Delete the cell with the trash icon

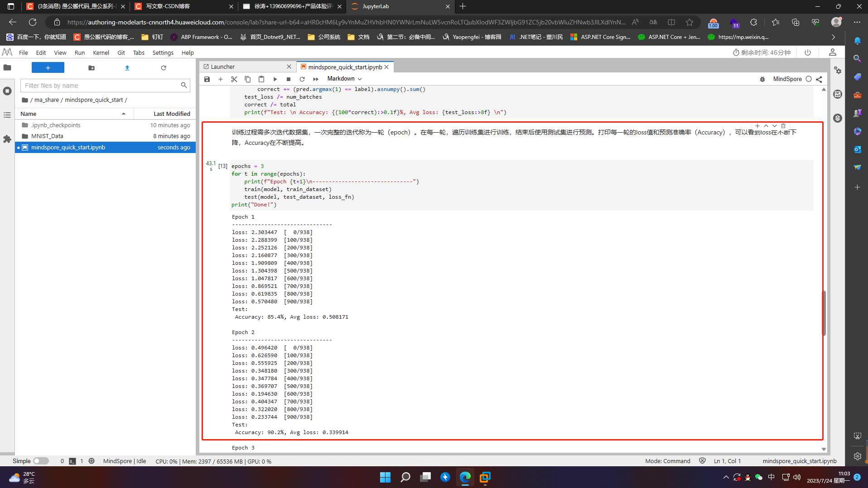coord(783,126)
